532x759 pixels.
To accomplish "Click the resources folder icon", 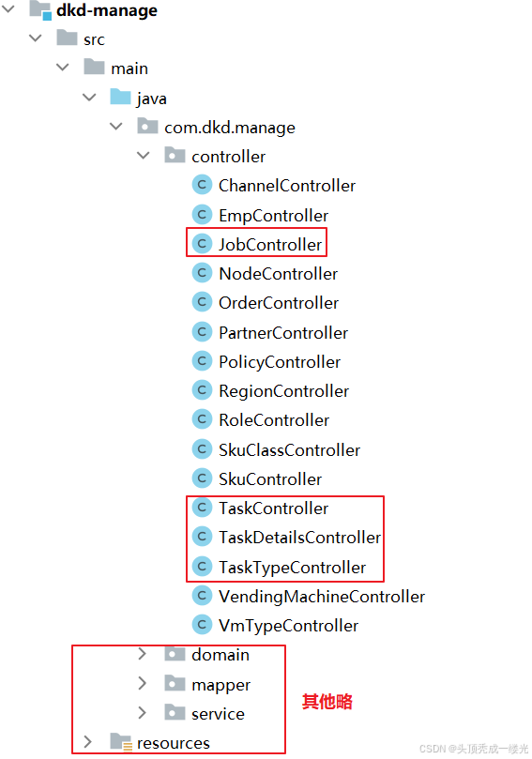I will (x=121, y=742).
